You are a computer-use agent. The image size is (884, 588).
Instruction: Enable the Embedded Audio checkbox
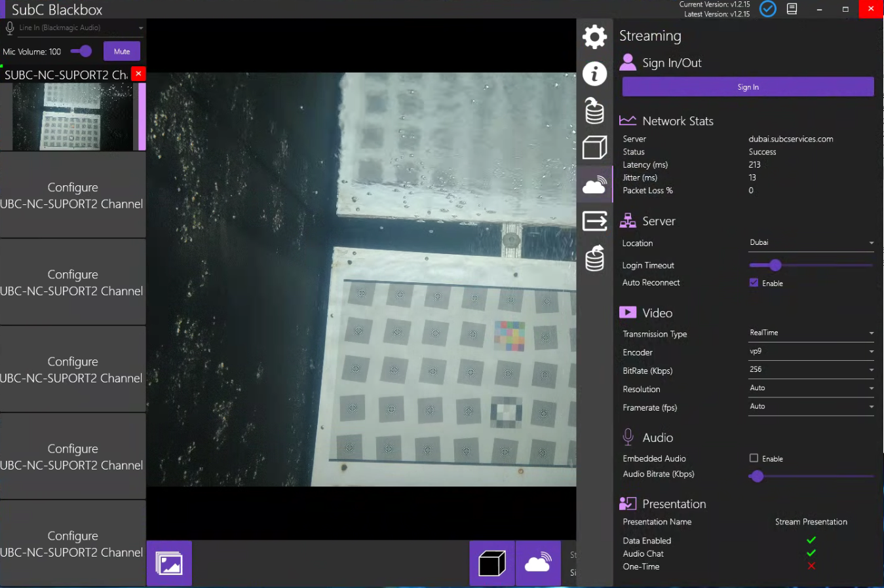pos(754,458)
